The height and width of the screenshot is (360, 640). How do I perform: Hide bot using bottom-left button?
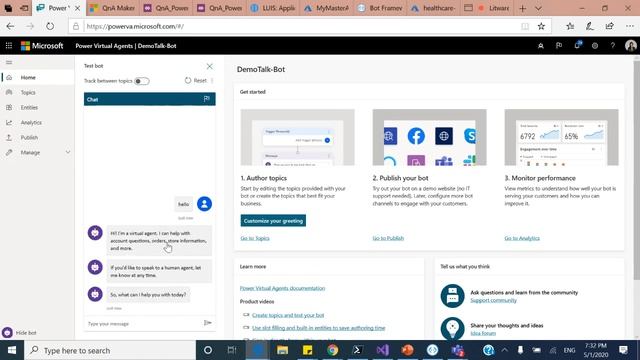19,333
